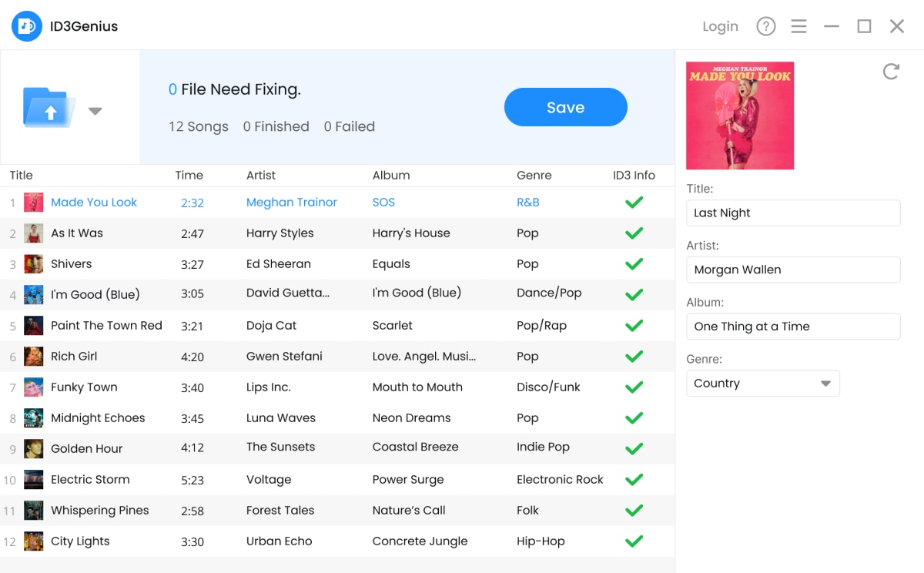Open the Genre dropdown showing Country
This screenshot has height=573, width=924.
(762, 384)
